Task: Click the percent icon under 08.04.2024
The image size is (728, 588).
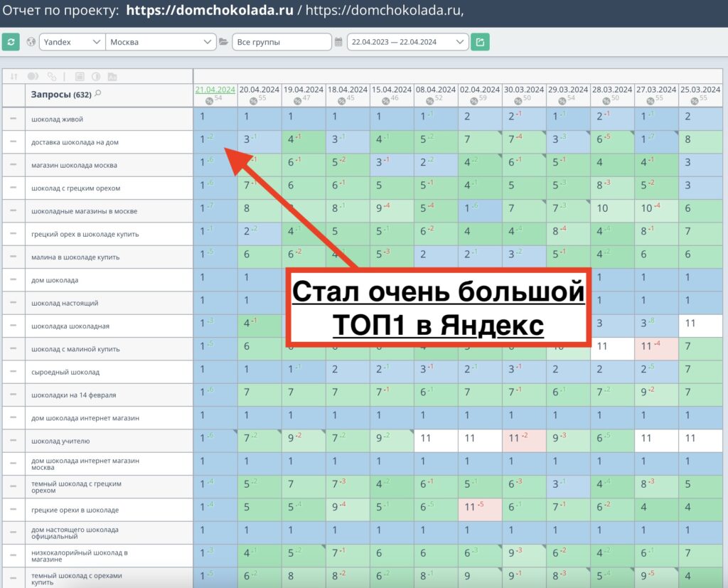Action: coord(430,101)
